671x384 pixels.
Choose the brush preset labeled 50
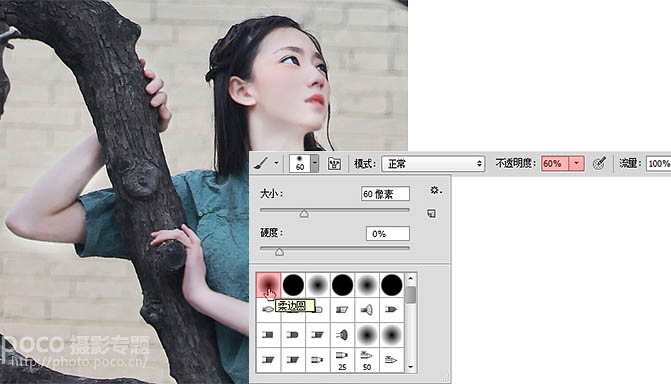(x=367, y=360)
